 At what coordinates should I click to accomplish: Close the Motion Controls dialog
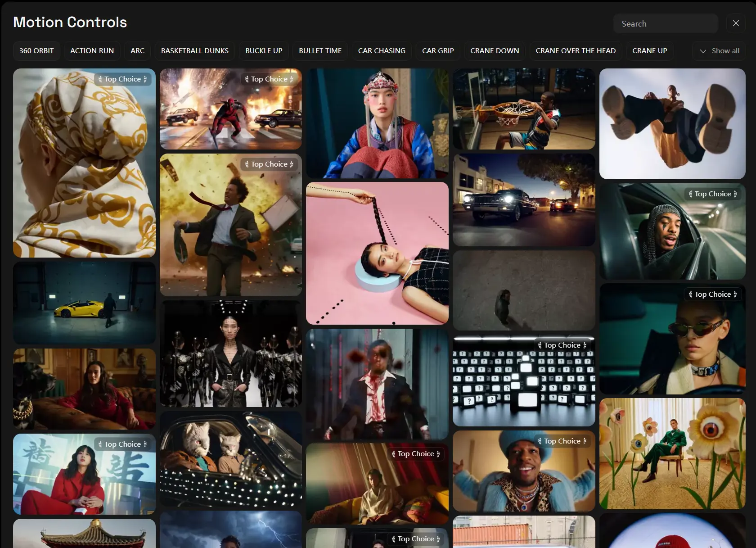pyautogui.click(x=736, y=23)
